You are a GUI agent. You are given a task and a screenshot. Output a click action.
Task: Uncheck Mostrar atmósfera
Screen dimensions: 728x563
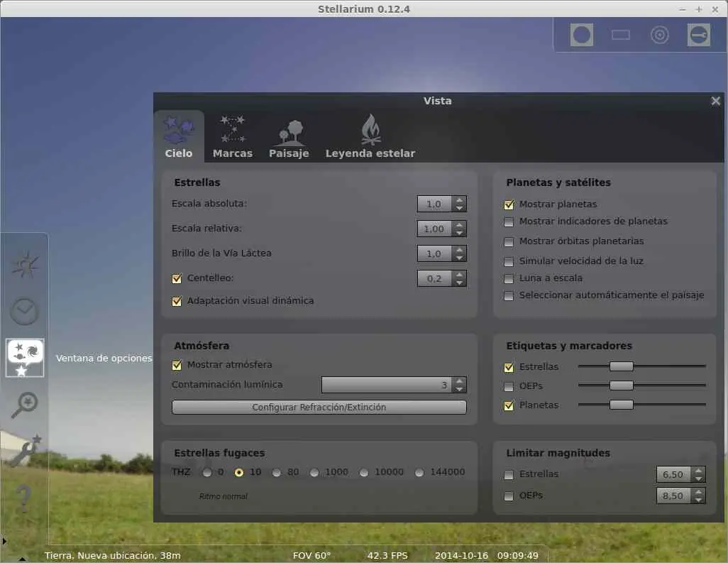point(177,365)
